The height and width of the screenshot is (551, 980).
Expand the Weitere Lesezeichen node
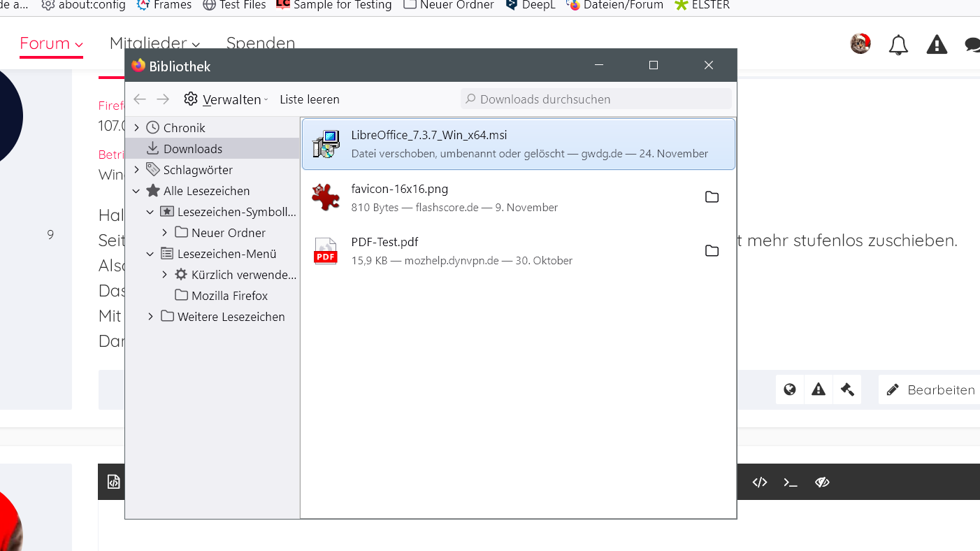150,317
